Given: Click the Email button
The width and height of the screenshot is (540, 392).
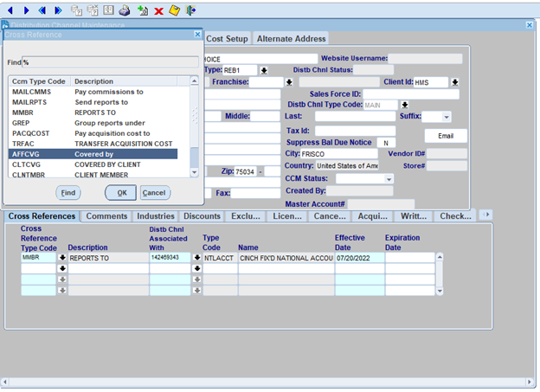Looking at the screenshot, I should (x=446, y=136).
